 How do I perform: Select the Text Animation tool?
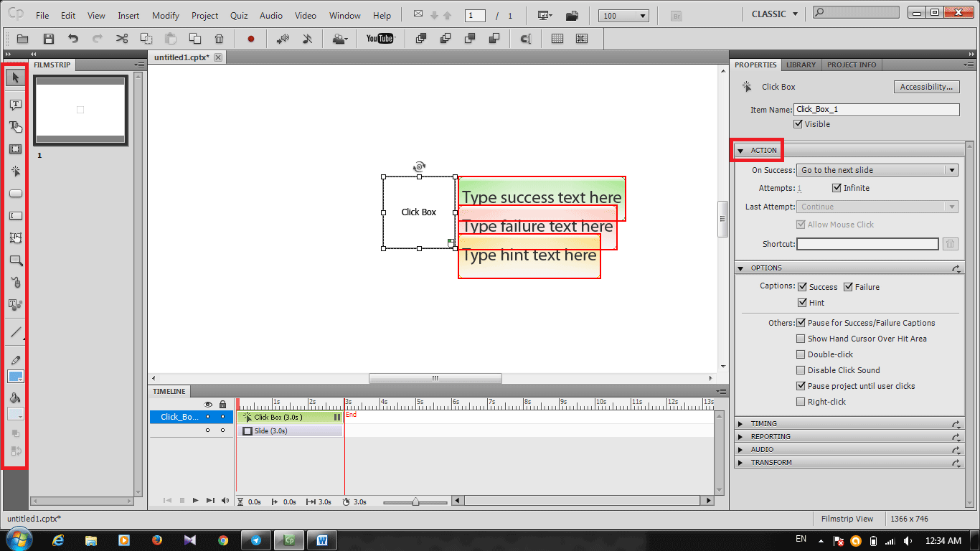click(15, 305)
